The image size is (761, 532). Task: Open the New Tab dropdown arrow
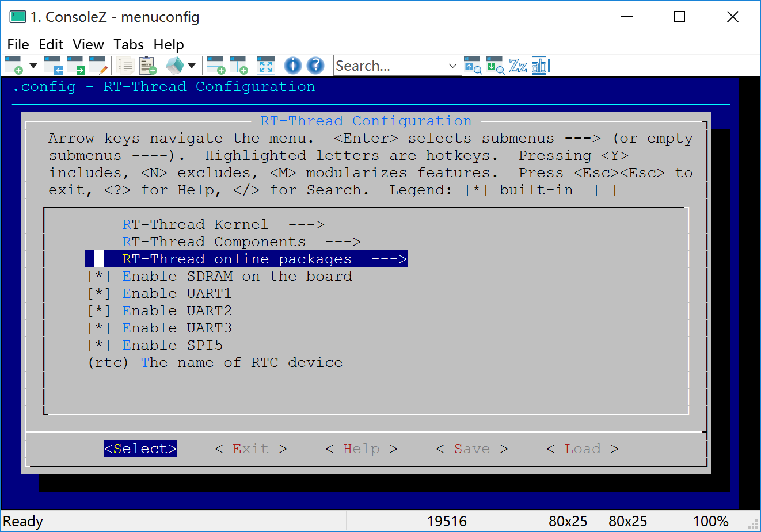pos(33,66)
